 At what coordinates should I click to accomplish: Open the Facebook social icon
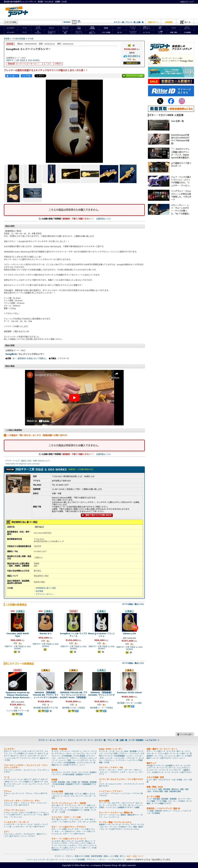[171, 101]
